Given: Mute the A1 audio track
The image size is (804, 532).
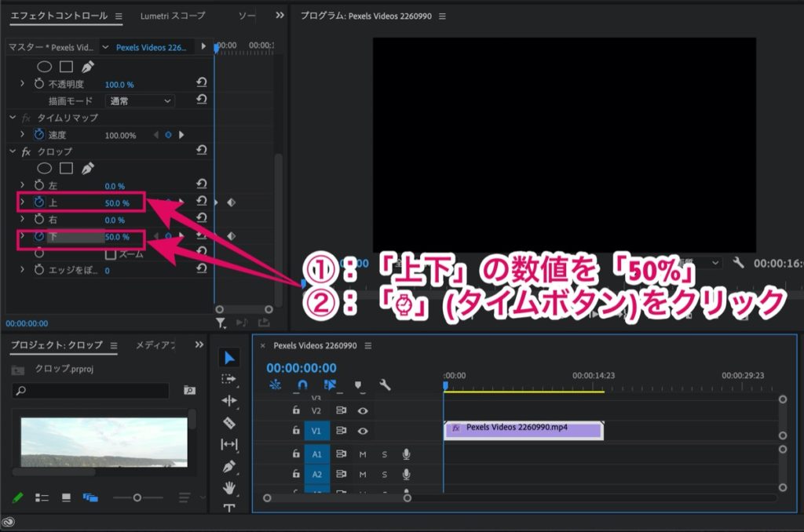Looking at the screenshot, I should (363, 454).
